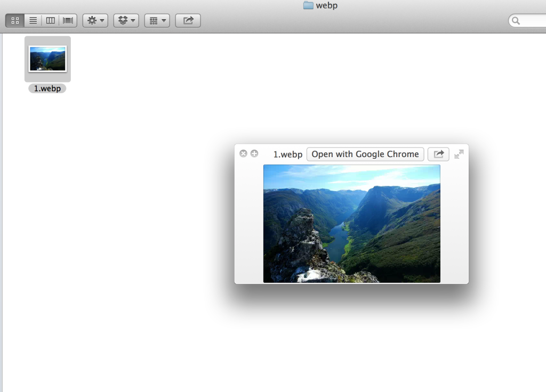Switch to Cover Flow view
The height and width of the screenshot is (392, 546).
click(68, 20)
